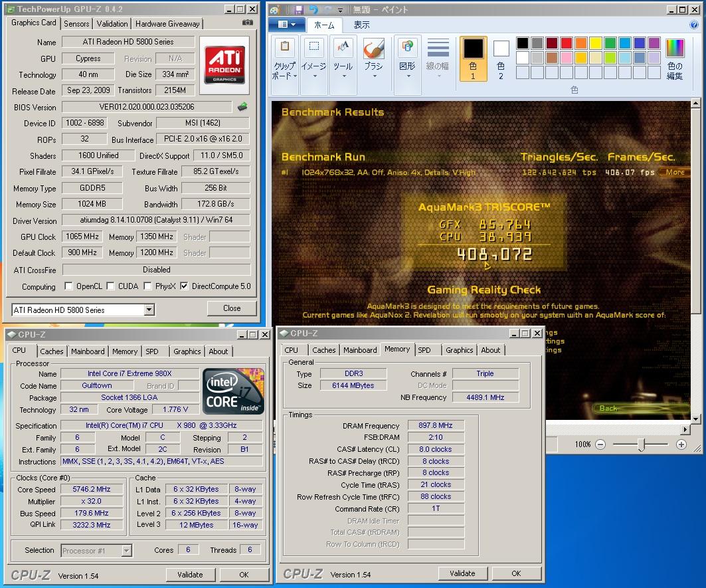Click the DRAM Frequency value 897.8 MHz
The width and height of the screenshot is (706, 588).
point(436,425)
